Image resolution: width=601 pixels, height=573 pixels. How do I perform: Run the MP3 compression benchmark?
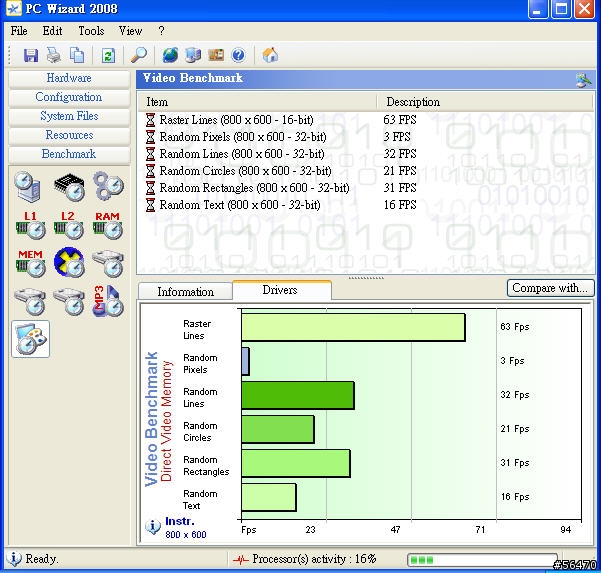point(108,301)
